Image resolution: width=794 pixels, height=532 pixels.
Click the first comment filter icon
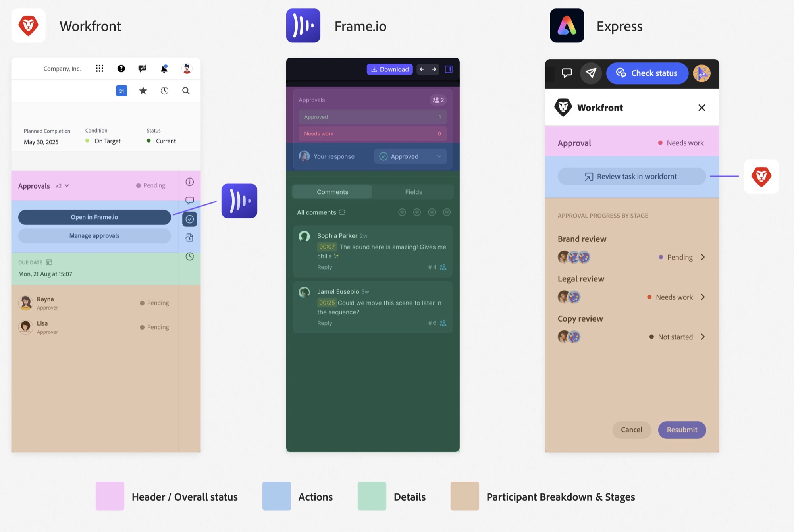(402, 212)
